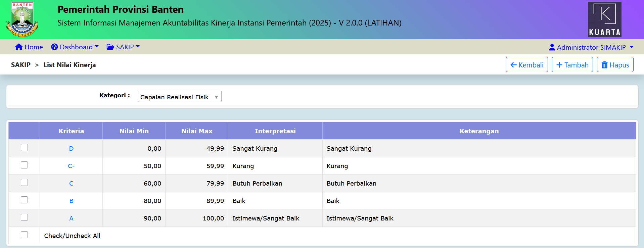
Task: Click the Nilai Max column header
Action: pyautogui.click(x=197, y=131)
